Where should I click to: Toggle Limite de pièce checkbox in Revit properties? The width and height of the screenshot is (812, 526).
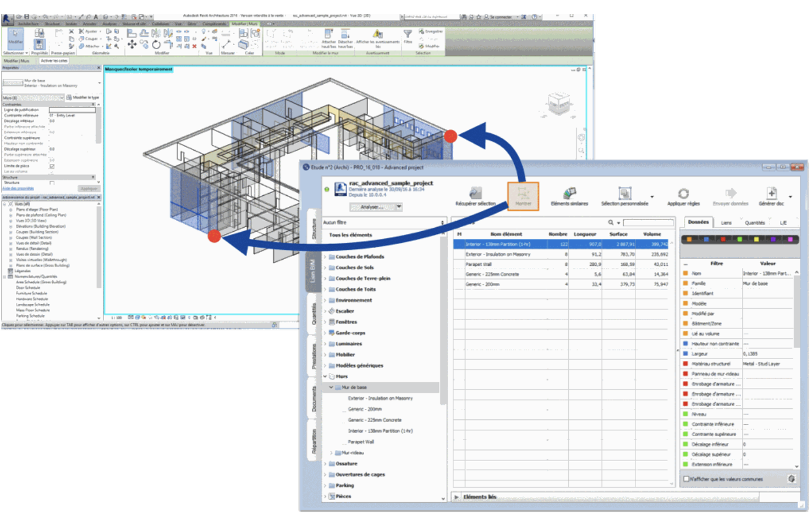click(52, 166)
